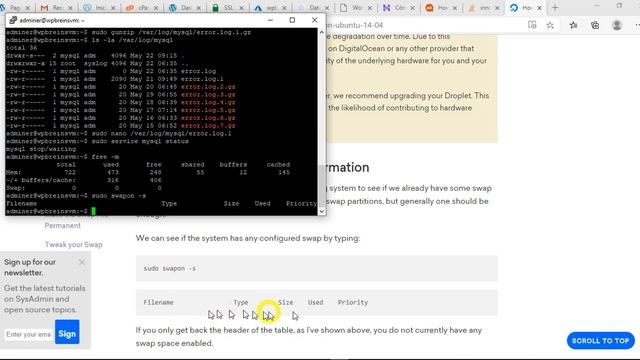Open immersive reader icon in address bar
The height and width of the screenshot is (360, 640).
coord(532,25)
